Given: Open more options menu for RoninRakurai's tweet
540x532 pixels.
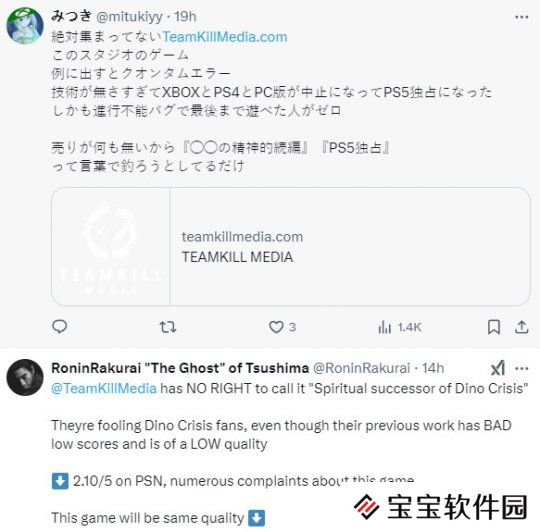Looking at the screenshot, I should 522,368.
